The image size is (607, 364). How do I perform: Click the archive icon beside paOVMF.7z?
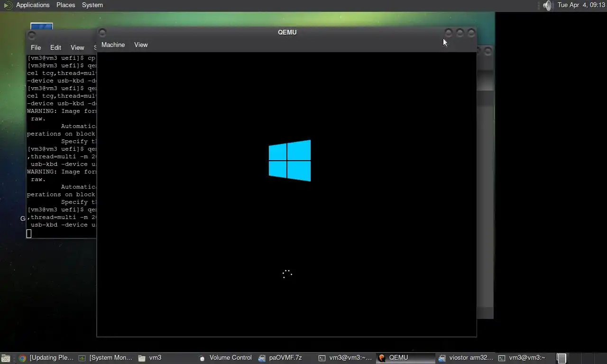coord(262,358)
